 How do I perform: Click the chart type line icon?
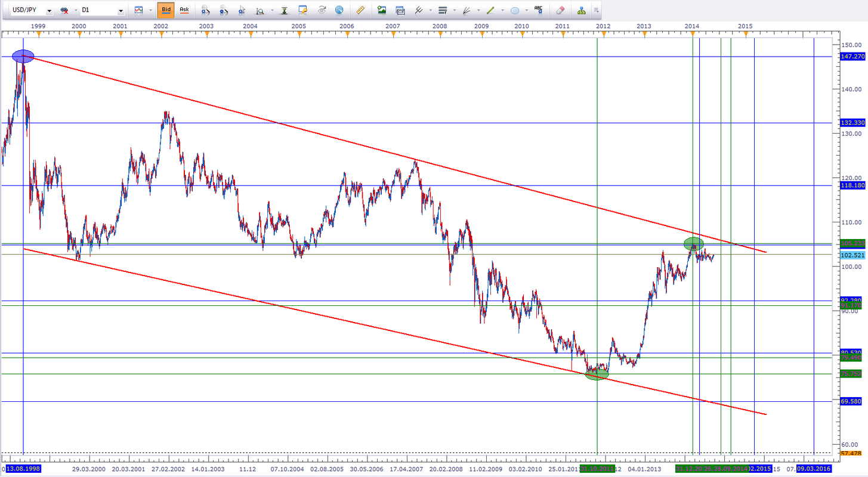[138, 11]
